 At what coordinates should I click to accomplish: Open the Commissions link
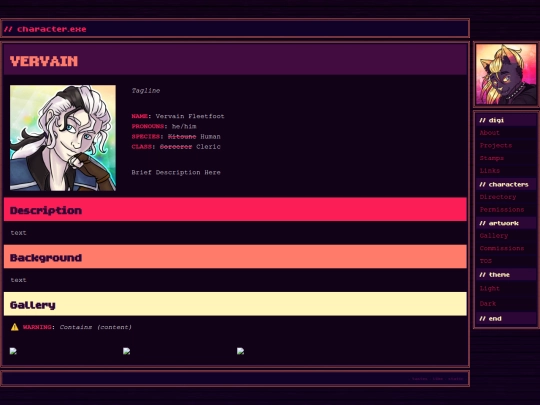502,248
